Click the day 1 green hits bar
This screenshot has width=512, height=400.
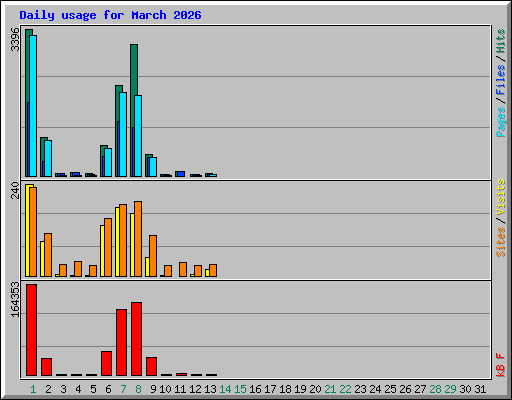click(27, 67)
